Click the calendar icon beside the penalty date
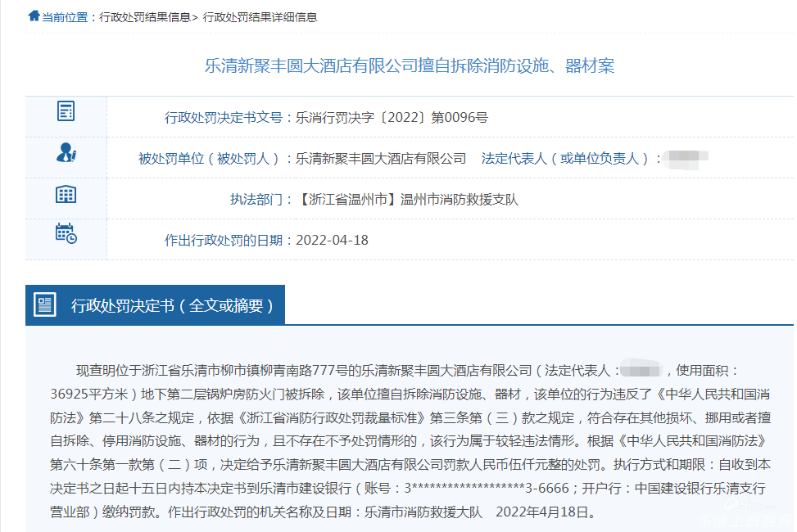797x532 pixels. (66, 234)
